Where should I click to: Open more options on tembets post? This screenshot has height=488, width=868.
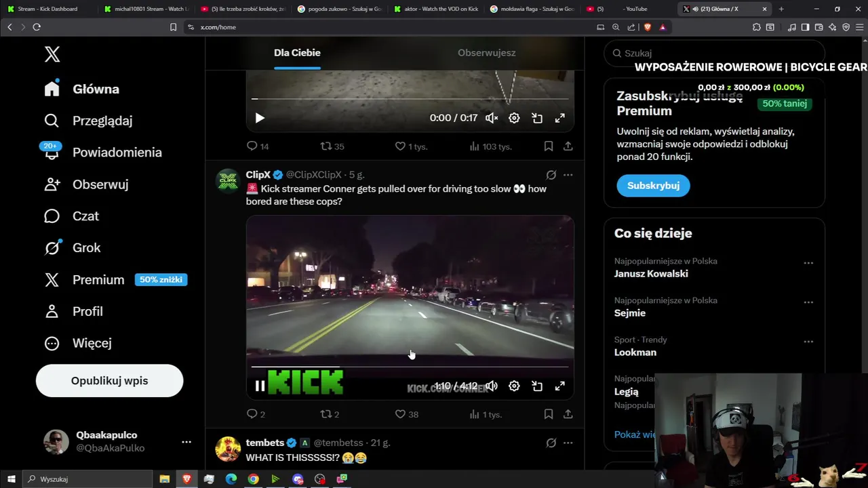pyautogui.click(x=568, y=443)
